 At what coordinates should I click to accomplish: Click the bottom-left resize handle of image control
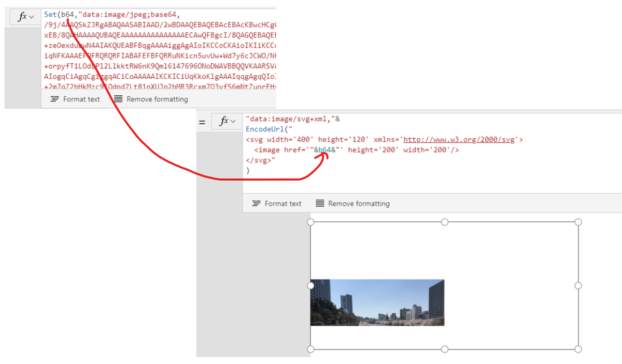(x=310, y=349)
